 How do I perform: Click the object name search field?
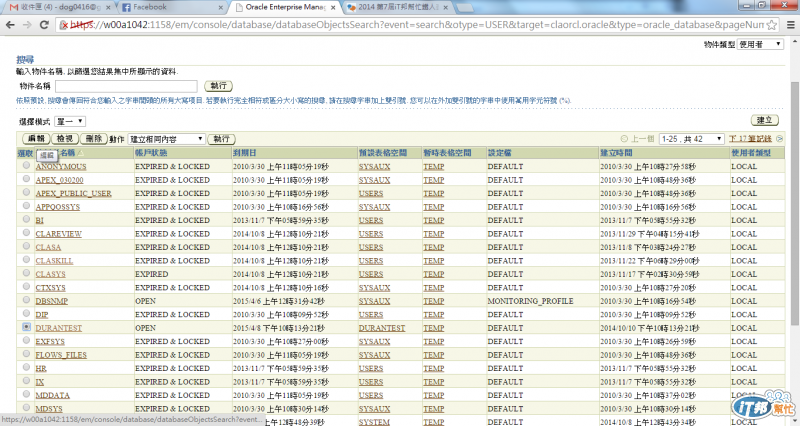pos(126,86)
